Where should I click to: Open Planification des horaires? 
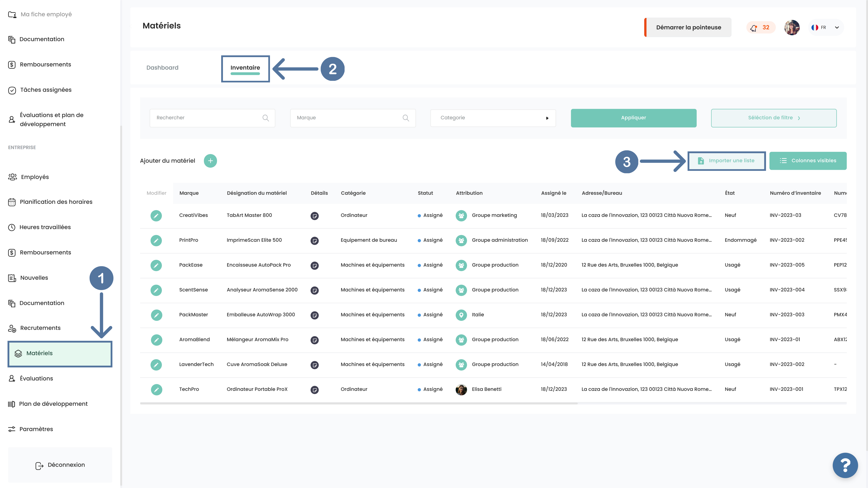click(50, 202)
